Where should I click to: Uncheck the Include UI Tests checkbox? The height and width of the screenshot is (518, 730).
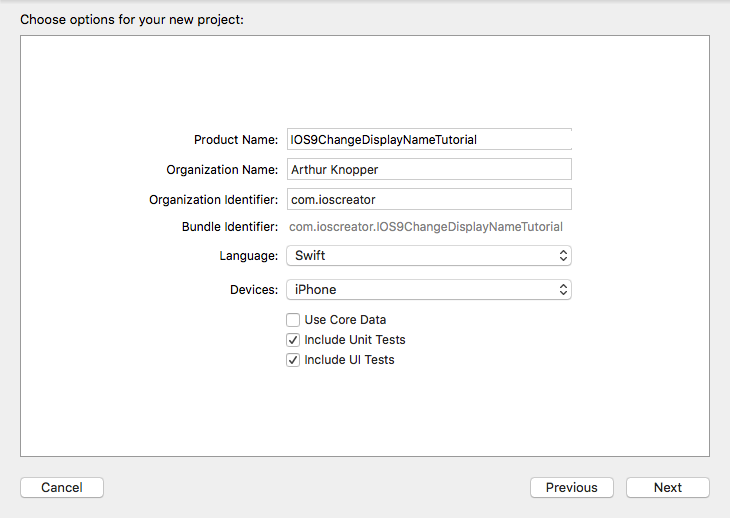point(293,360)
